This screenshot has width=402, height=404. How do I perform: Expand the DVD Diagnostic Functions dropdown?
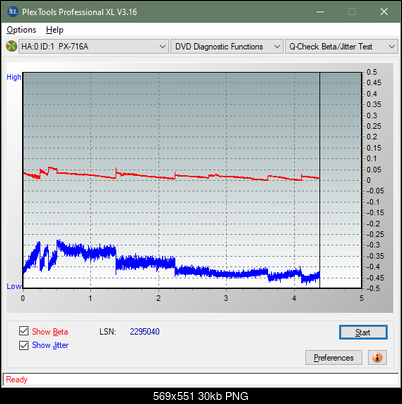[227, 47]
